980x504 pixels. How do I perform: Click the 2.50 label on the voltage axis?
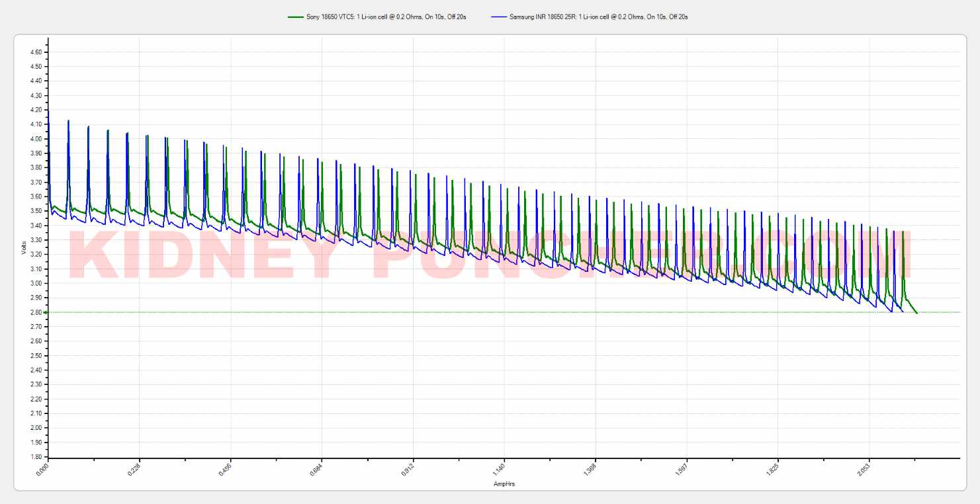coord(36,355)
